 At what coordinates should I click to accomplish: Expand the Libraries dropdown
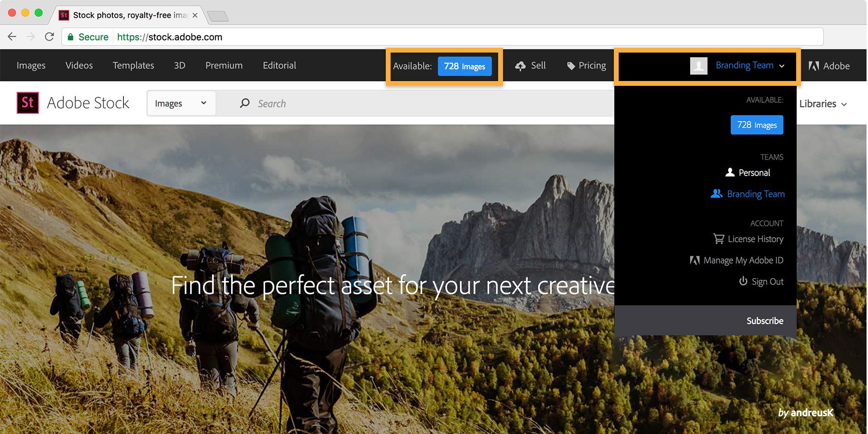(823, 103)
